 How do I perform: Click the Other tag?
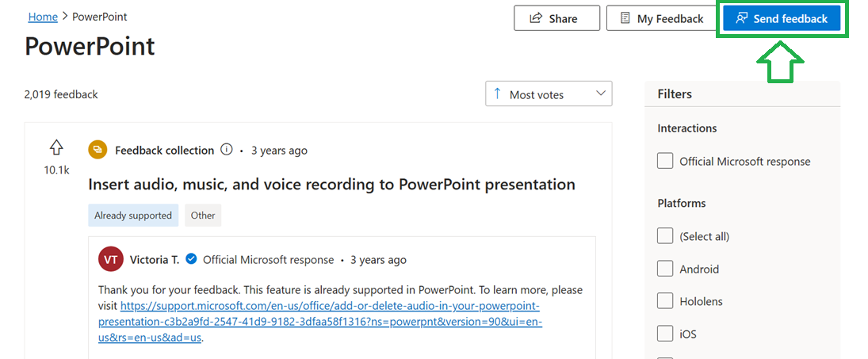[203, 216]
